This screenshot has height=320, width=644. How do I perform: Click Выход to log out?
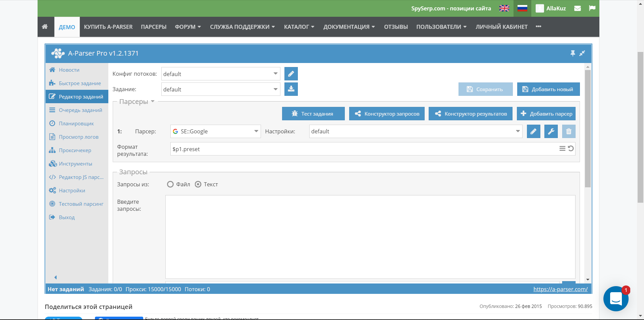pos(77,217)
